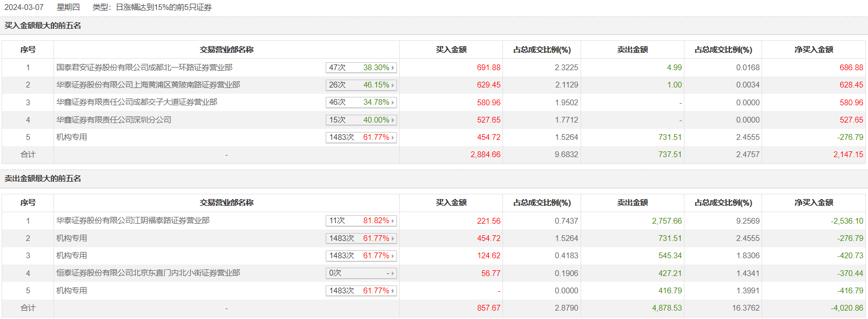Click the 卖出金额最大的前五名 section title
The height and width of the screenshot is (319, 868).
click(x=43, y=179)
